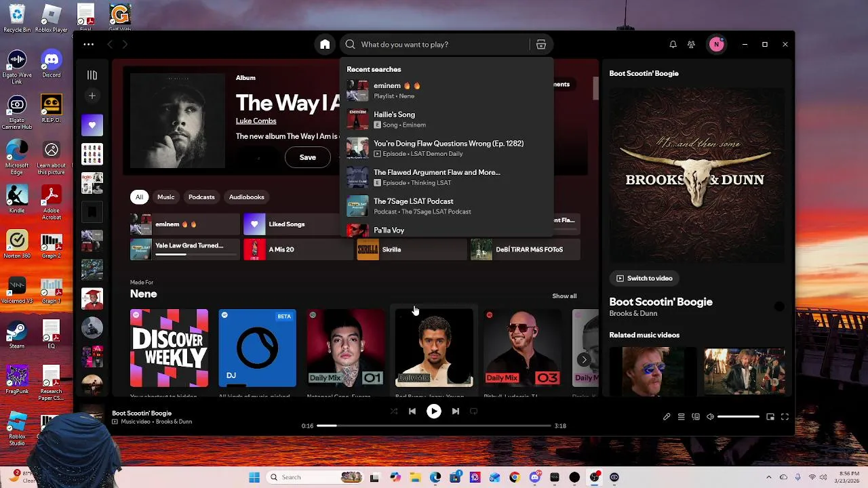Image resolution: width=868 pixels, height=488 pixels.
Task: Open Brooks & Dunn album cover in Now Playing
Action: 696,175
